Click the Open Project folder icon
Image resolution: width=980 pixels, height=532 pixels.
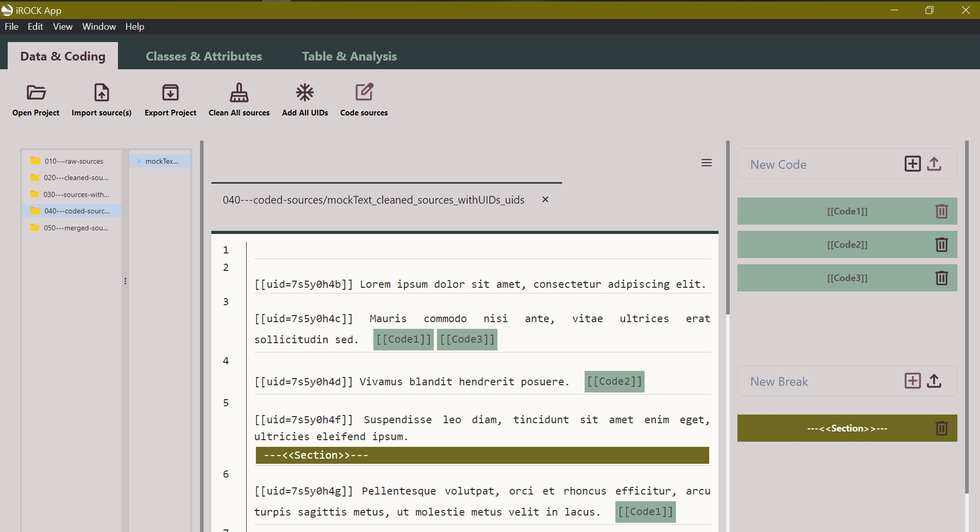click(36, 93)
